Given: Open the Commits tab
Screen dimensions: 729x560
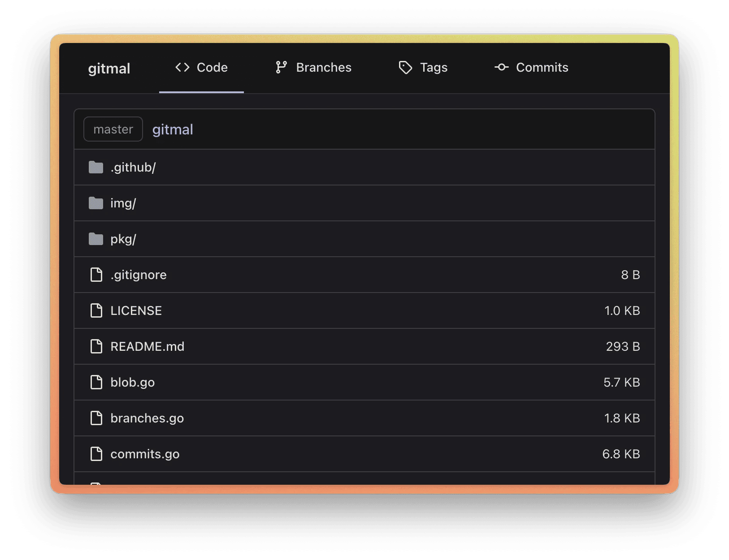Looking at the screenshot, I should tap(531, 68).
